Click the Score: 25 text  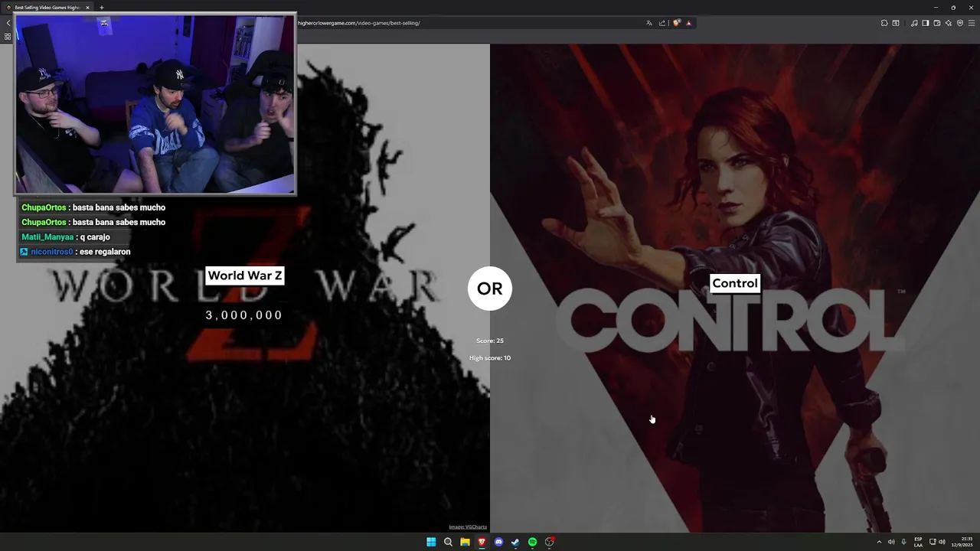490,341
